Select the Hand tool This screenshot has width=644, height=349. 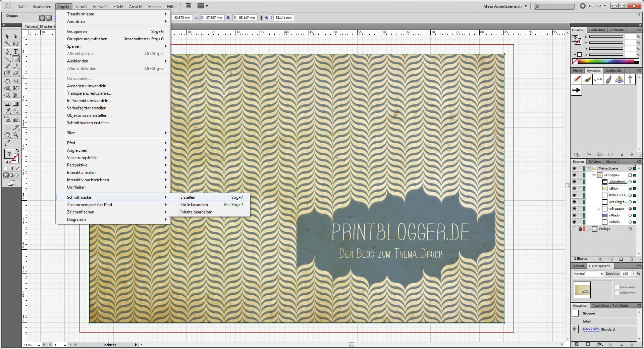[7, 134]
